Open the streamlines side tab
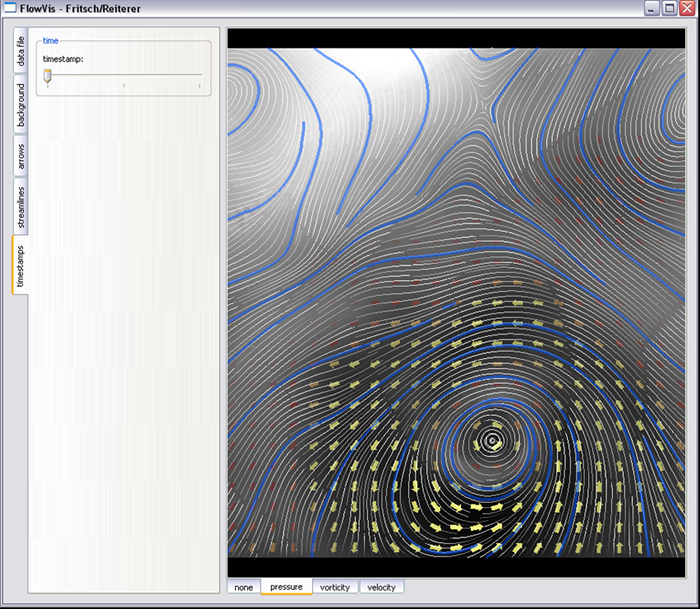The image size is (700, 609). click(20, 207)
